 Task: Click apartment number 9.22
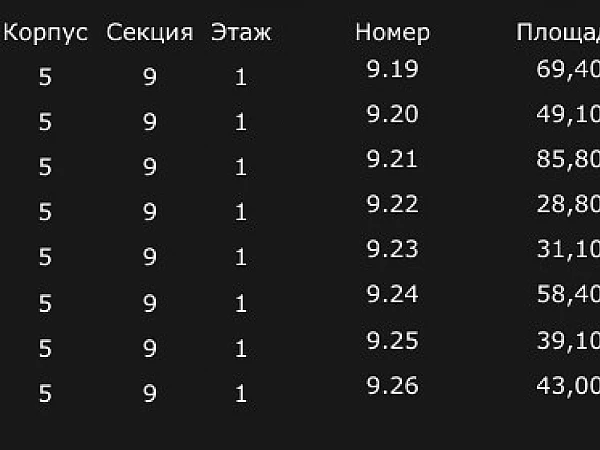[x=392, y=204]
